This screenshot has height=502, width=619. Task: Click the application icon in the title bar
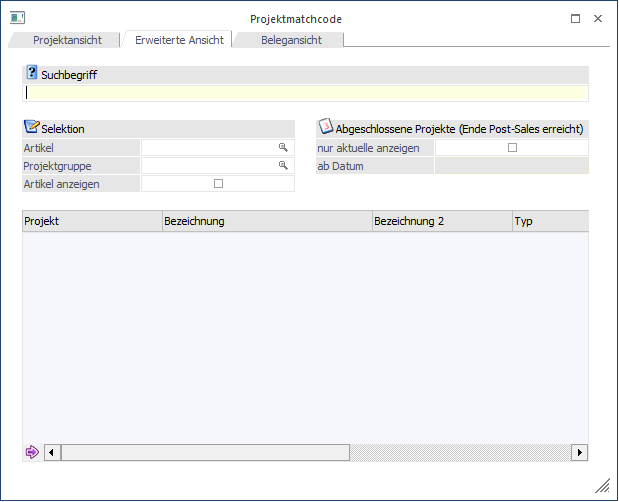(17, 18)
